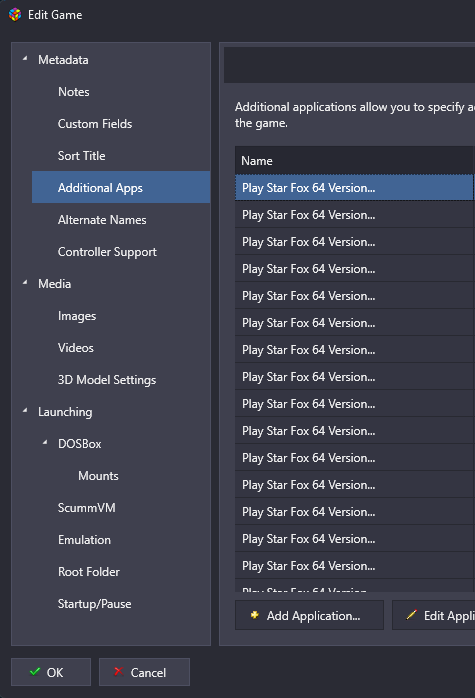The width and height of the screenshot is (475, 698).
Task: Select Custom Fields in sidebar
Action: [x=95, y=124]
